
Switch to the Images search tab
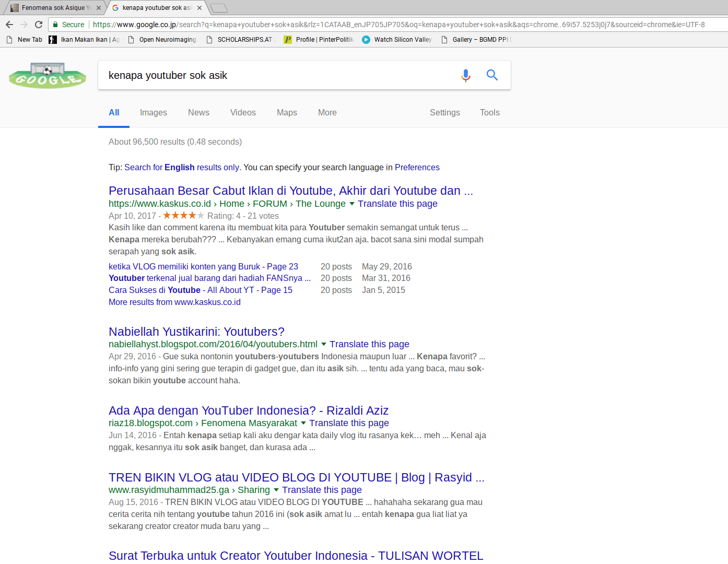point(153,113)
